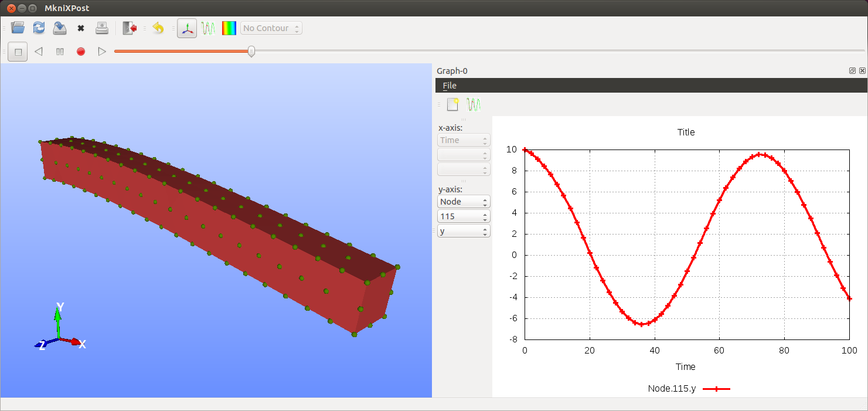Open the y-axis Node dropdown
868x411 pixels.
pos(464,202)
